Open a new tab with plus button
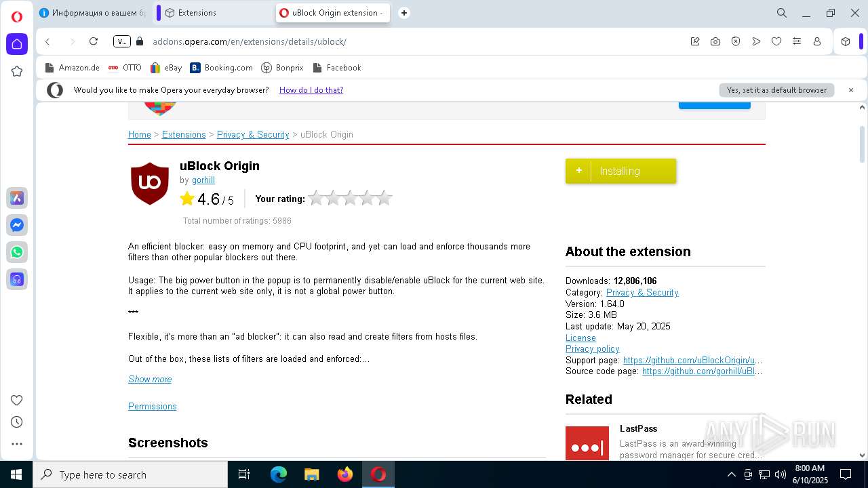The width and height of the screenshot is (868, 488). click(x=404, y=13)
